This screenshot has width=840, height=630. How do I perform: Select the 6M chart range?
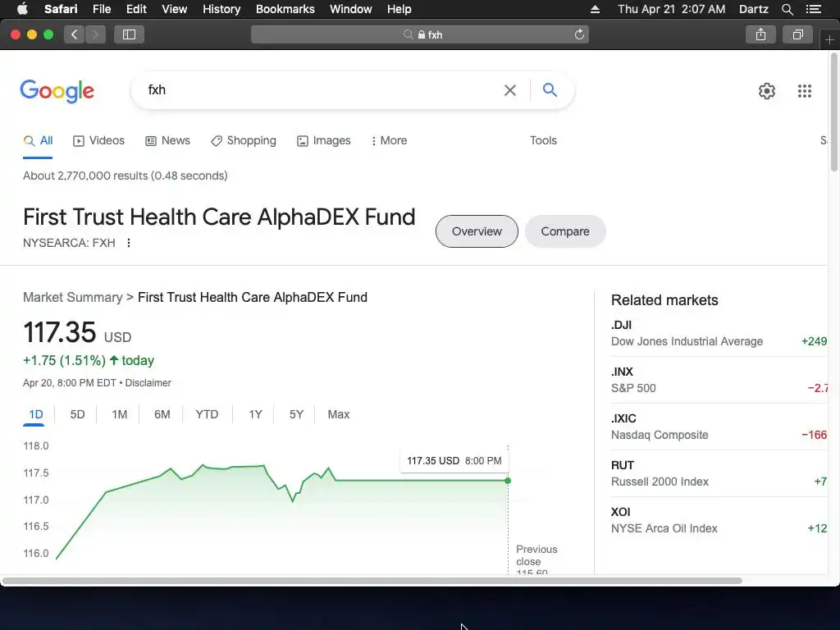tap(162, 414)
